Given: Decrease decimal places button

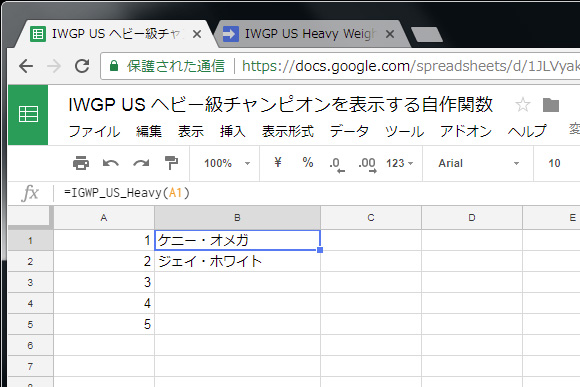Looking at the screenshot, I should click(x=337, y=164).
